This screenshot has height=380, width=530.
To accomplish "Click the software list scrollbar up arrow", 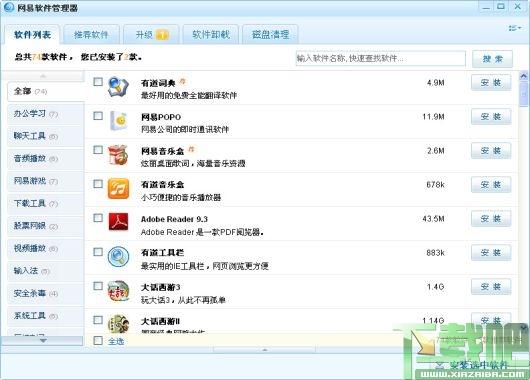I will point(523,76).
